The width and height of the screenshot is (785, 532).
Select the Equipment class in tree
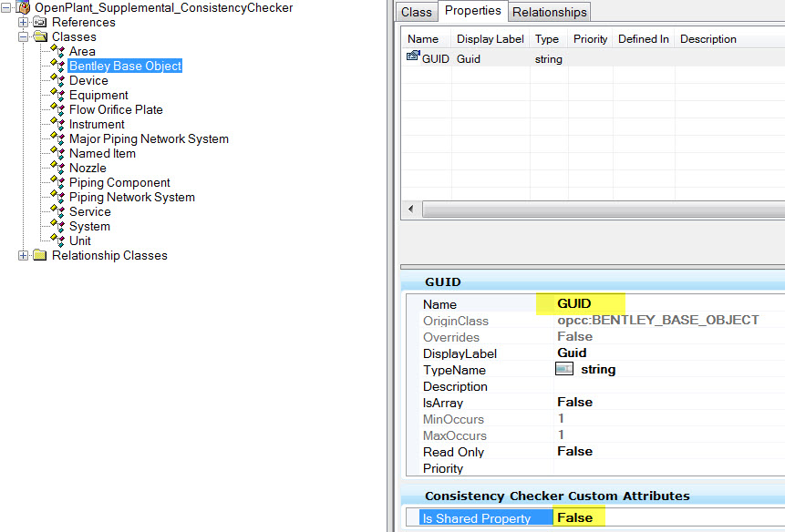[98, 95]
